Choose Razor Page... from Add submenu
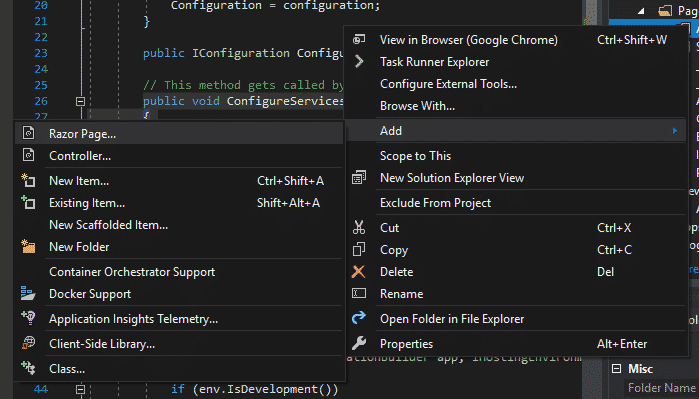The height and width of the screenshot is (399, 699). pos(179,134)
